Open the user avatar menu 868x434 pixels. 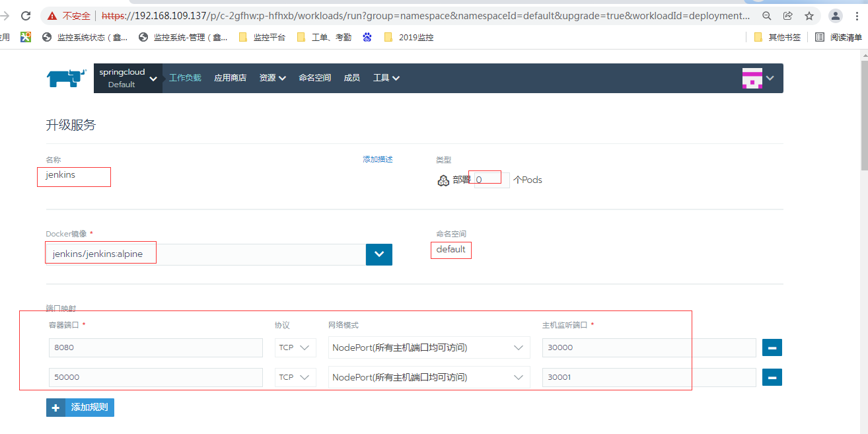pyautogui.click(x=752, y=78)
